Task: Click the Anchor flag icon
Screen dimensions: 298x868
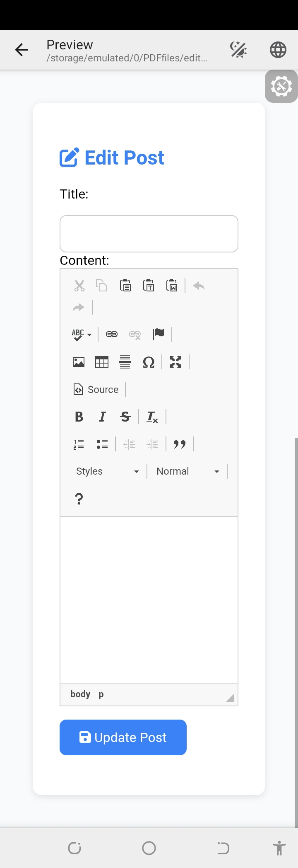Action: (159, 334)
